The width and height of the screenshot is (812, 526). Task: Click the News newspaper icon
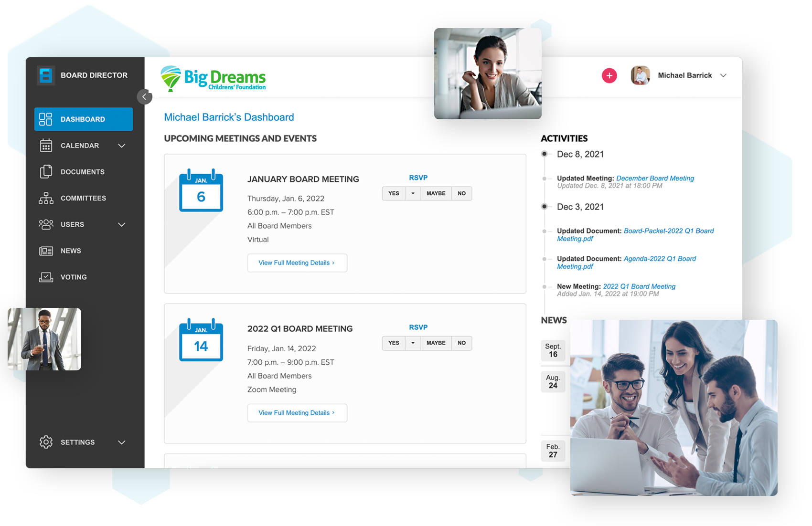pyautogui.click(x=46, y=251)
